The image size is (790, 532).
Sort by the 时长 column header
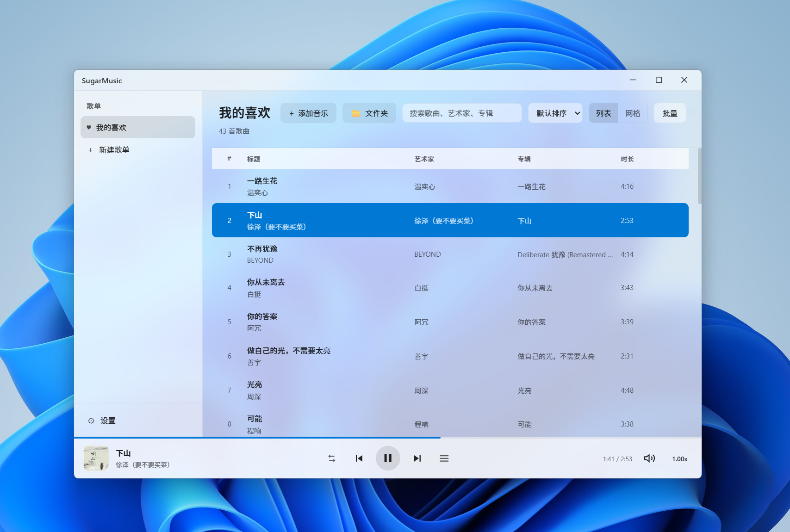[x=628, y=159]
